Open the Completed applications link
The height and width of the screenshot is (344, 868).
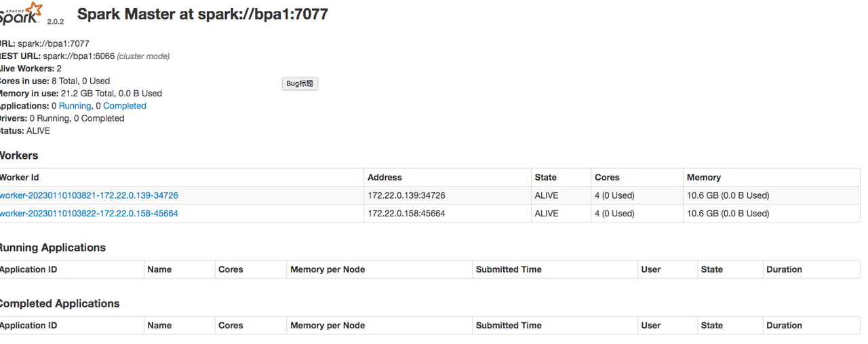pyautogui.click(x=125, y=106)
